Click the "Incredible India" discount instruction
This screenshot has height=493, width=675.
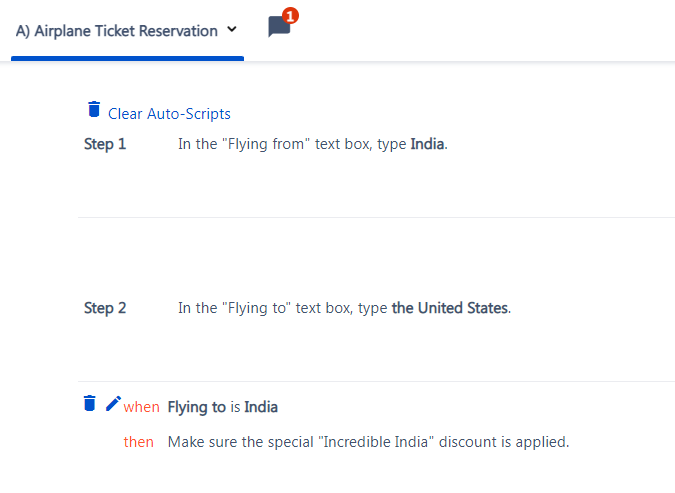coord(368,442)
